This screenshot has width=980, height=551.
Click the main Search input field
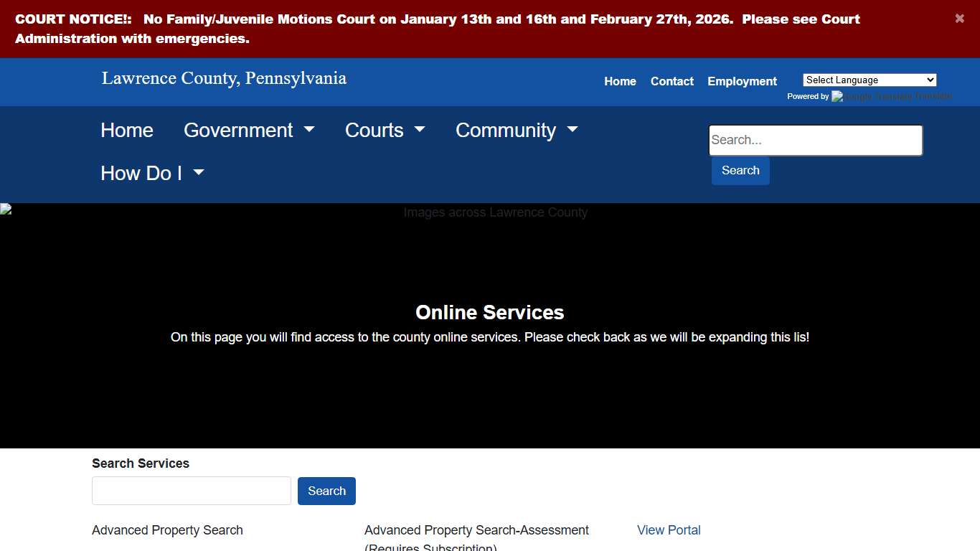(815, 140)
